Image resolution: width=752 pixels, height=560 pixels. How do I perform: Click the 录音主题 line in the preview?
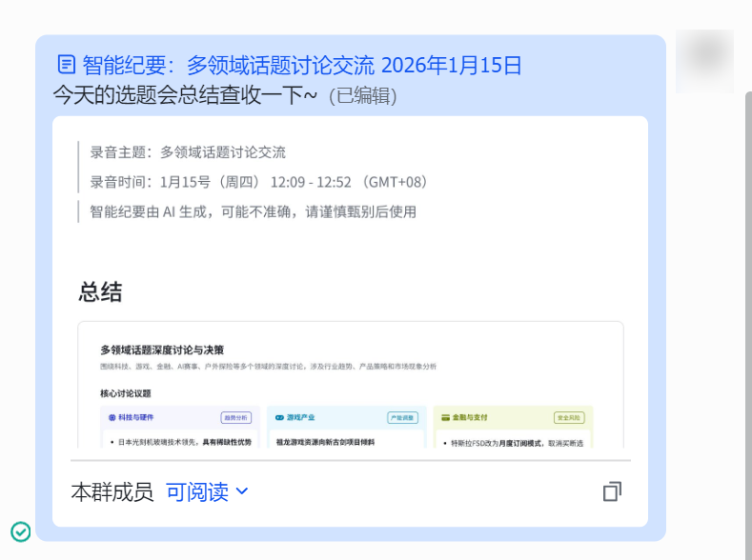click(x=188, y=152)
